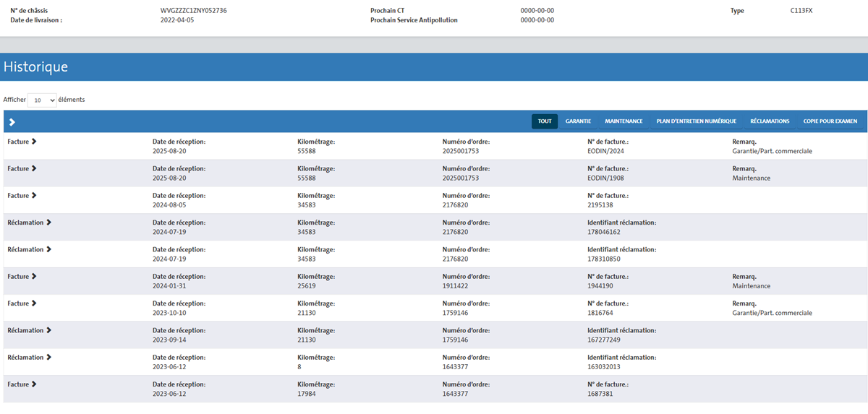Expand all rows with header chevron icon
Image resolution: width=868 pixels, height=414 pixels.
(x=12, y=122)
